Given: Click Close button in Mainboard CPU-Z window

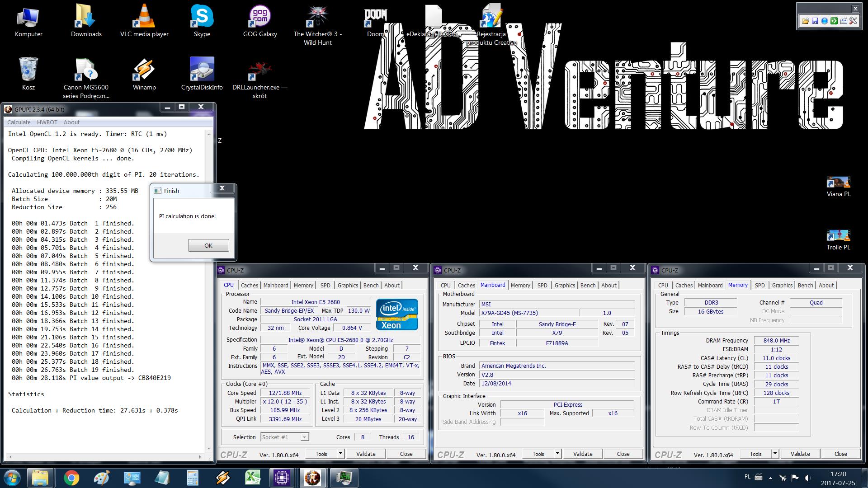Looking at the screenshot, I should click(623, 454).
